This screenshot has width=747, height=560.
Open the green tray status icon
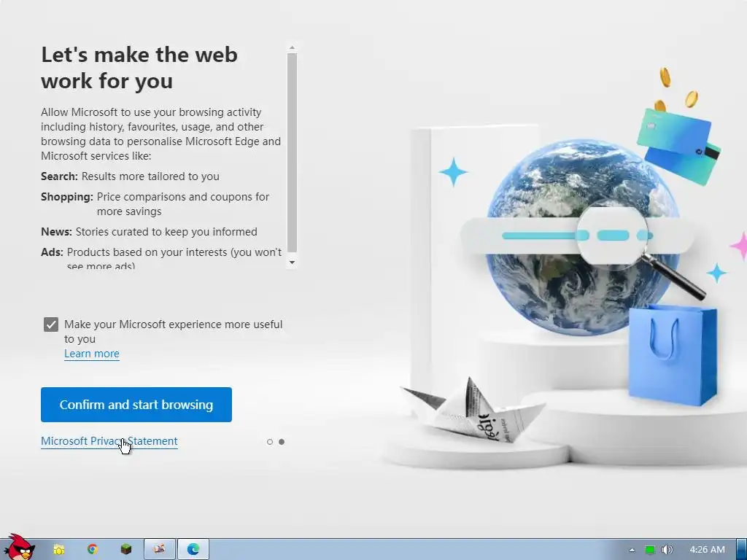pyautogui.click(x=650, y=550)
